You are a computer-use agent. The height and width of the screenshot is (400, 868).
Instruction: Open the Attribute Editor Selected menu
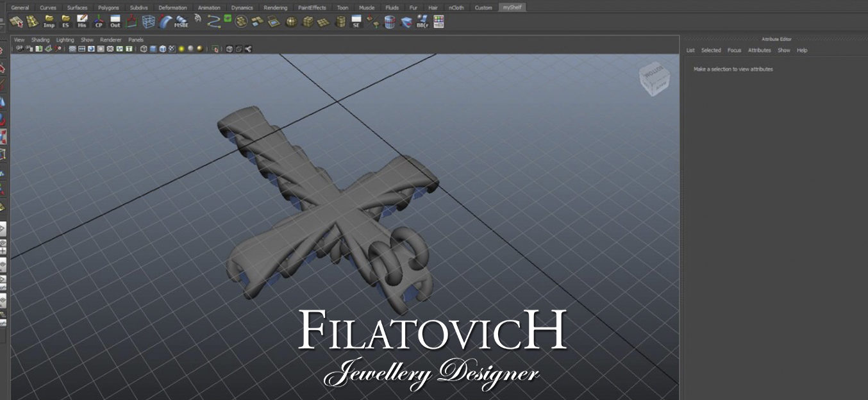tap(711, 50)
